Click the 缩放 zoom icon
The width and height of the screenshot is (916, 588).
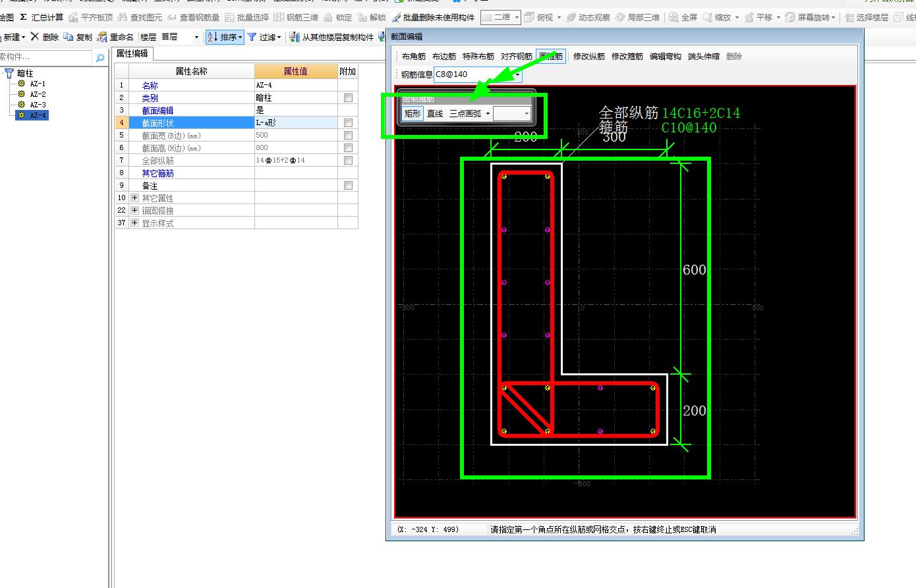click(708, 17)
